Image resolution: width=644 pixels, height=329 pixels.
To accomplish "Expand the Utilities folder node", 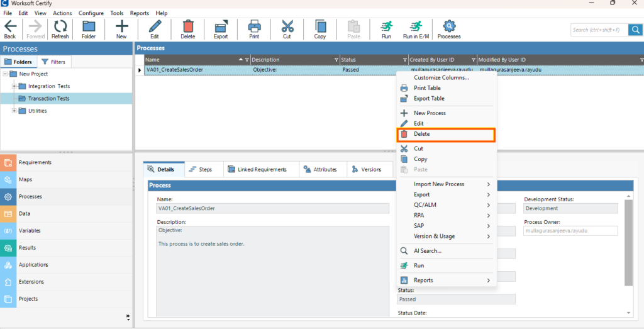I will pos(14,111).
